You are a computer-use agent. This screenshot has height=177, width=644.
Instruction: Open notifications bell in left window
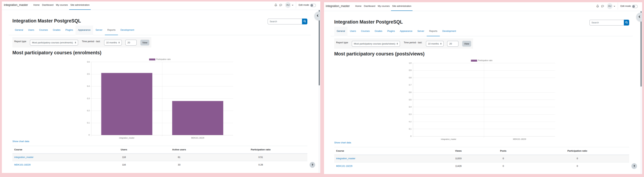click(x=276, y=5)
